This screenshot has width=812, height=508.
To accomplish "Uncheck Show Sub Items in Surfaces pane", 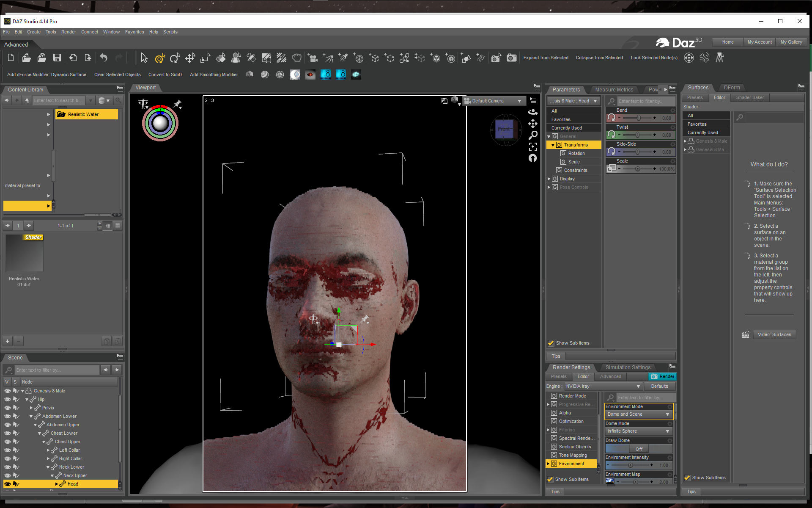I will click(x=687, y=478).
